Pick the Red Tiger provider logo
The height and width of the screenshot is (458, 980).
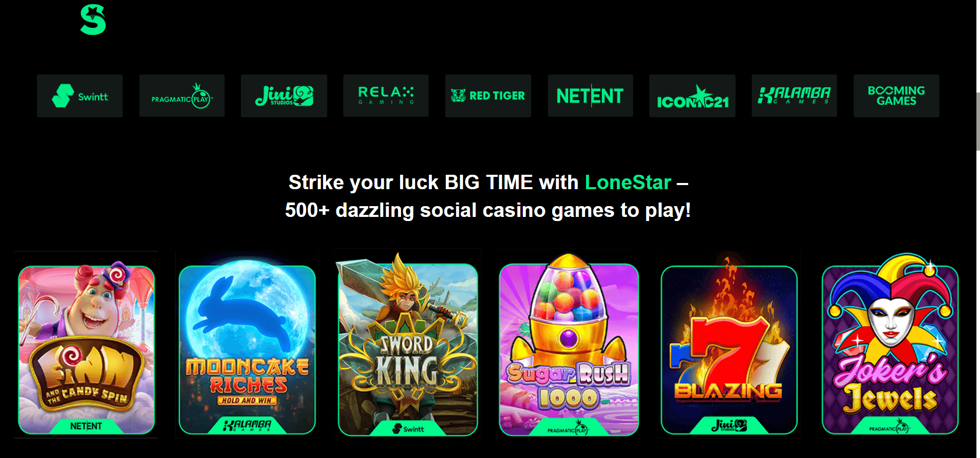(488, 96)
